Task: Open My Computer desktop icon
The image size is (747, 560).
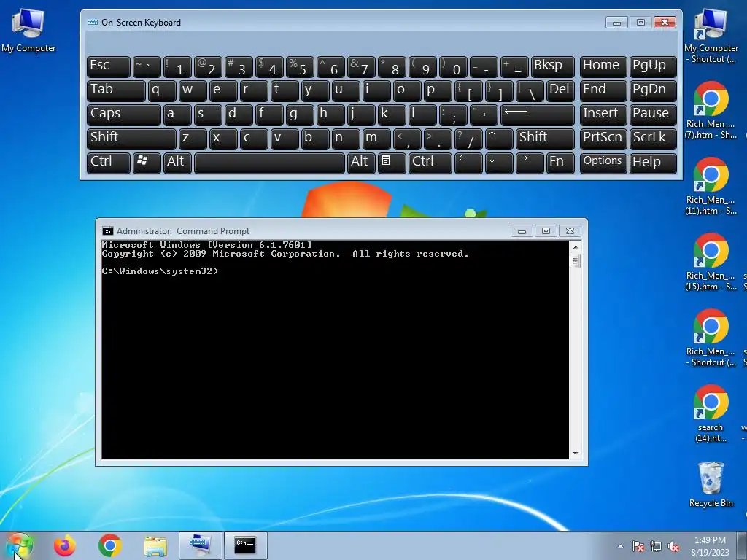Action: point(28,31)
